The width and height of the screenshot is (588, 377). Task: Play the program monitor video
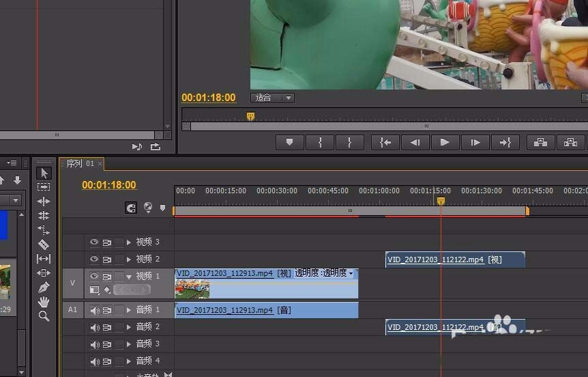pyautogui.click(x=445, y=142)
